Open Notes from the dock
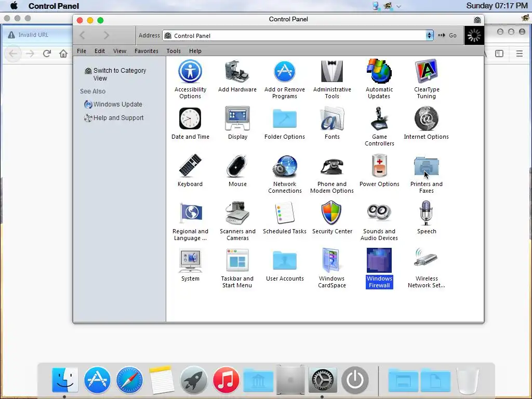 pyautogui.click(x=162, y=380)
